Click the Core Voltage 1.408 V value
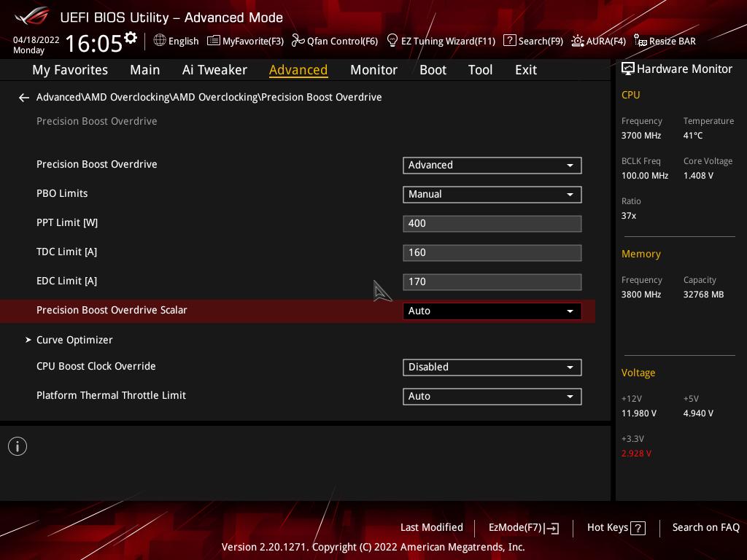Screen dimensions: 747x560 698,176
